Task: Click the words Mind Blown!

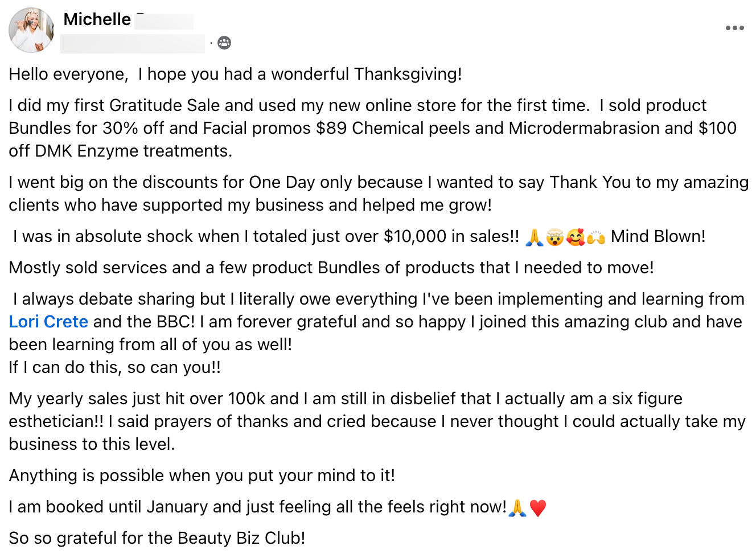Action: point(658,236)
